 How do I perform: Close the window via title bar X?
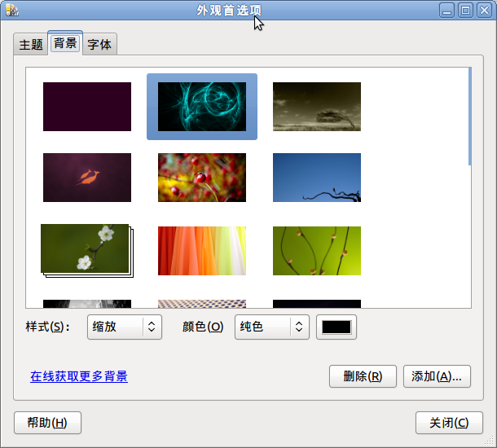(484, 11)
